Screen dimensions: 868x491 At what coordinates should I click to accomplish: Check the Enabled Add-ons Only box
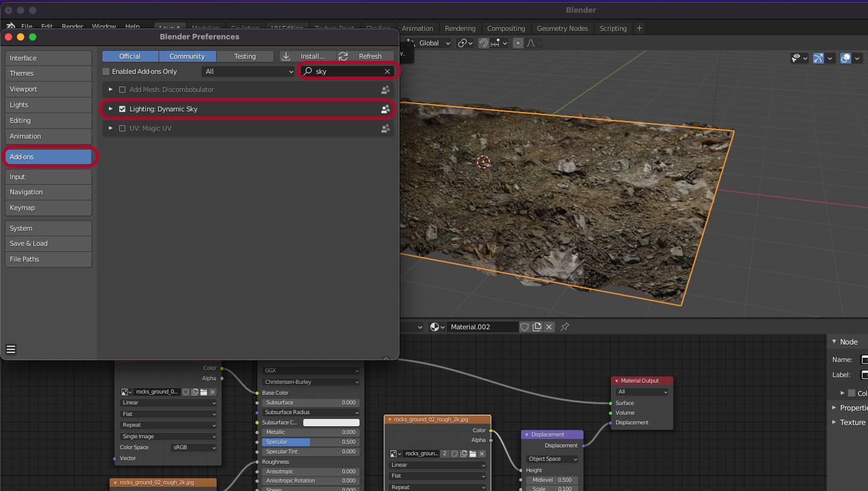[107, 71]
